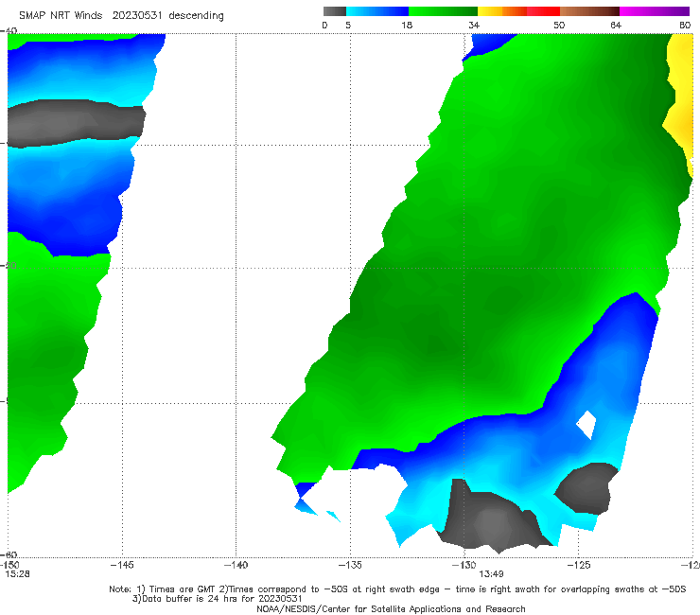Click the longitude label '-145'
Image resolution: width=700 pixels, height=615 pixels.
(122, 565)
